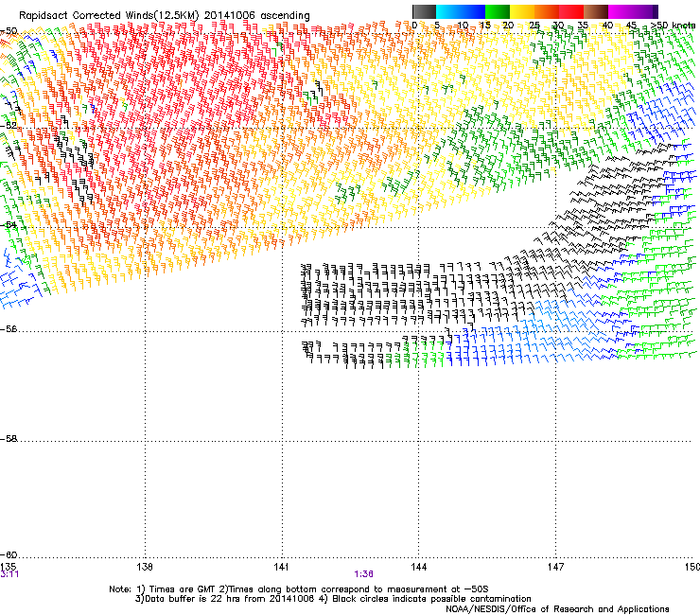Click the red 30-35 knots legend swatch
Screen dimensions: 700x615
click(571, 11)
